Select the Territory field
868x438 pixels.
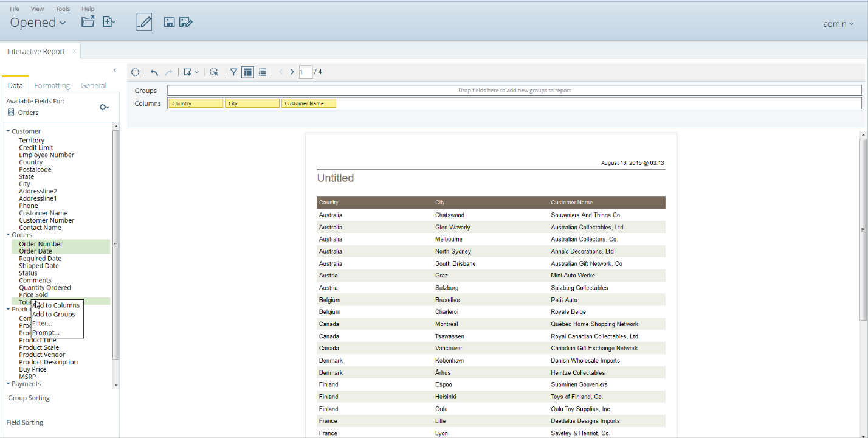(32, 141)
